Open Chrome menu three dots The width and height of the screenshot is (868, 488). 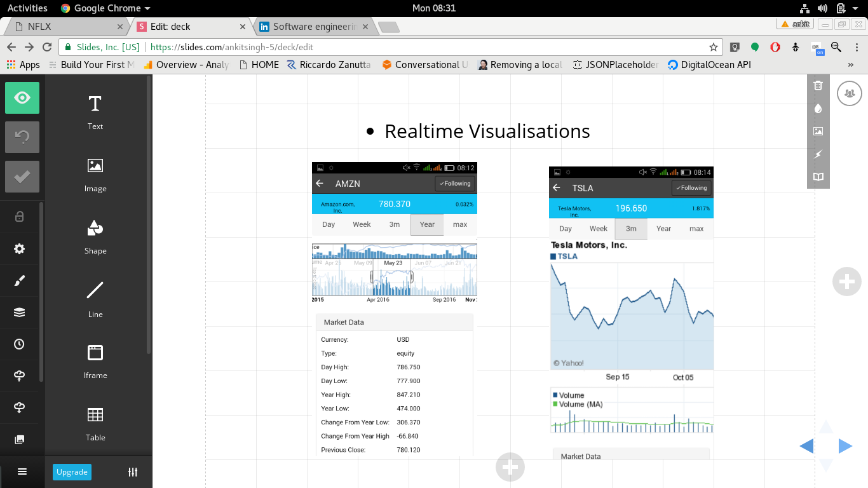[x=856, y=47]
